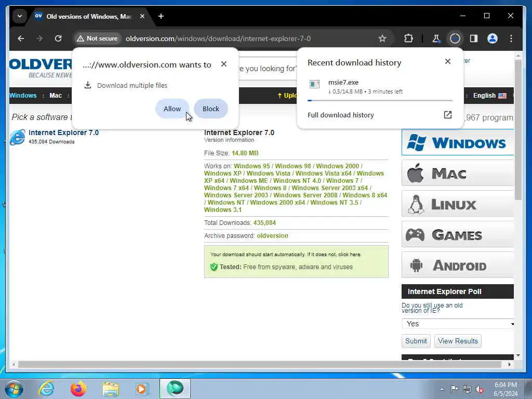Select the Linux category banner

(457, 204)
